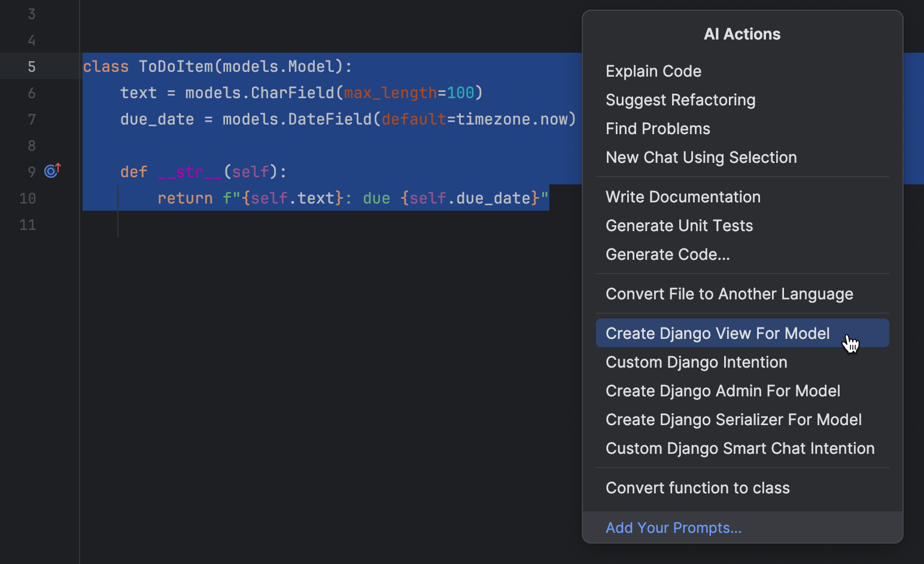The width and height of the screenshot is (924, 564).
Task: Click line number 5 in the gutter
Action: pyautogui.click(x=31, y=66)
